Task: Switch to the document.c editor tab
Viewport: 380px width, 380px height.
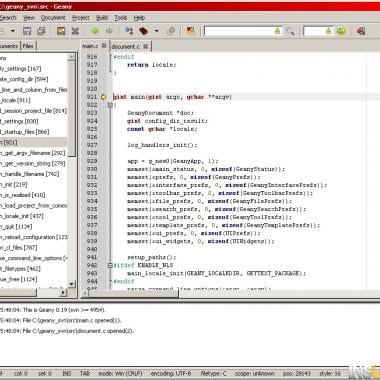Action: click(x=126, y=47)
